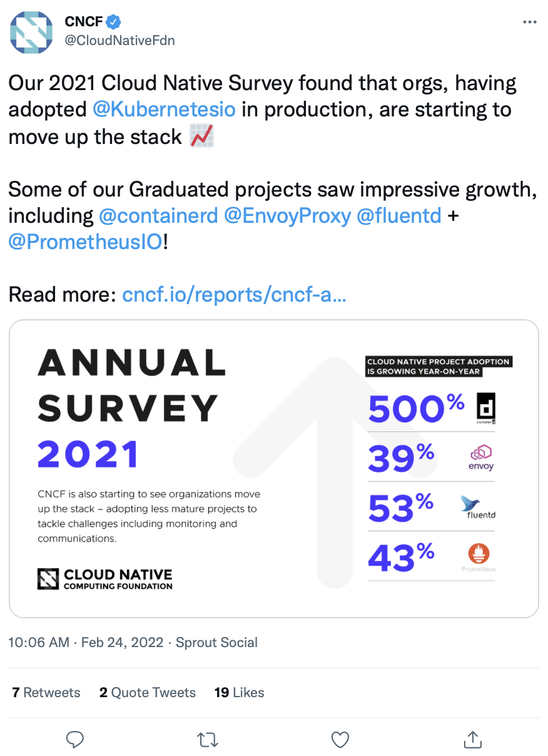Screen dimensions: 548x756
Task: Open the CNCF profile avatar
Action: (31, 31)
